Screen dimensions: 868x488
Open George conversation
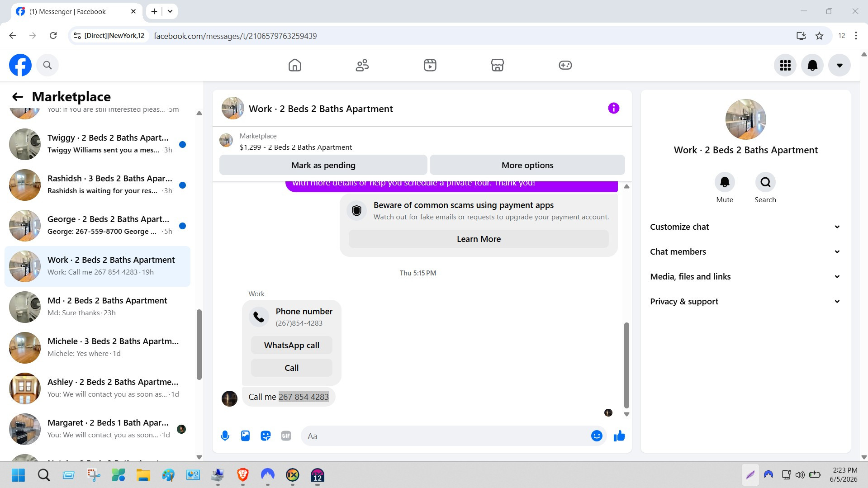point(97,226)
